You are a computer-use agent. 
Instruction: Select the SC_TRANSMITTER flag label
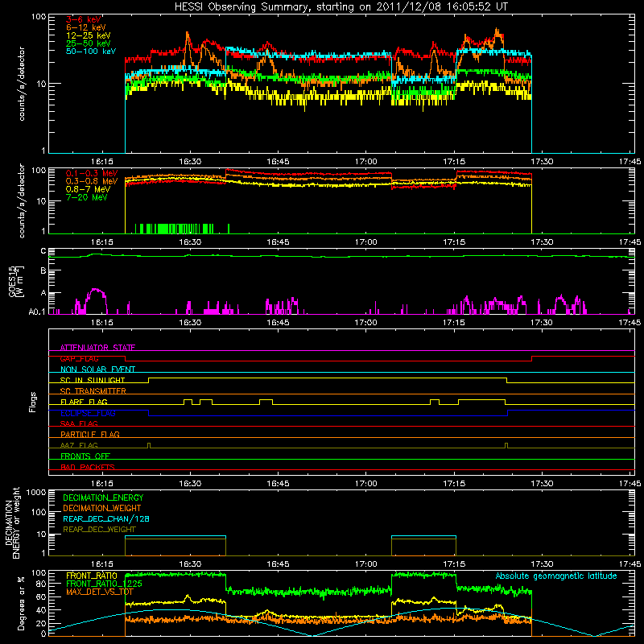point(93,390)
